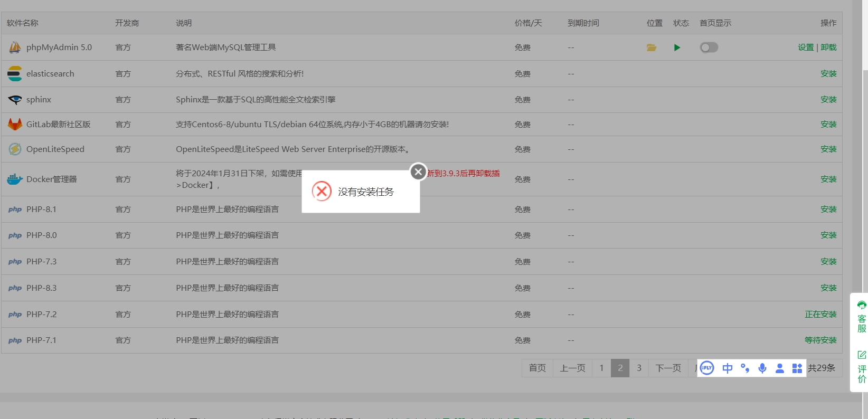Install GitLab via 安装 link

(828, 125)
